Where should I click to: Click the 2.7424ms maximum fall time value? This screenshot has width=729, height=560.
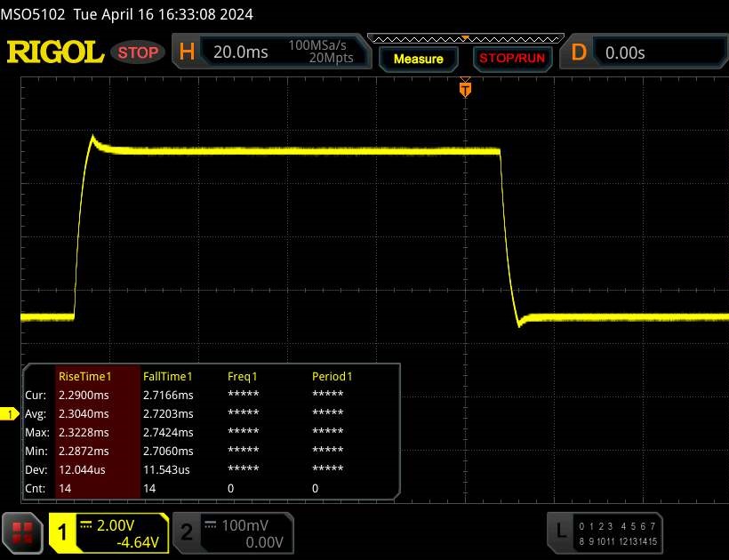[x=168, y=432]
